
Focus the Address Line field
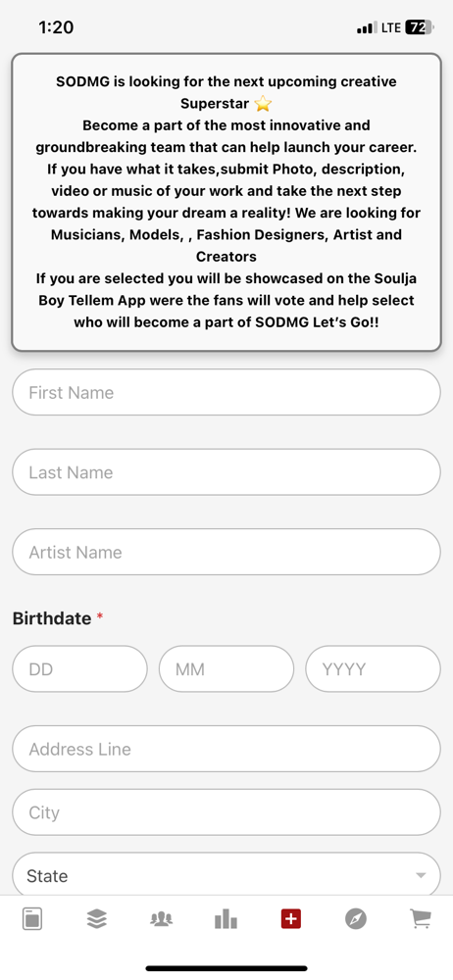click(x=226, y=749)
